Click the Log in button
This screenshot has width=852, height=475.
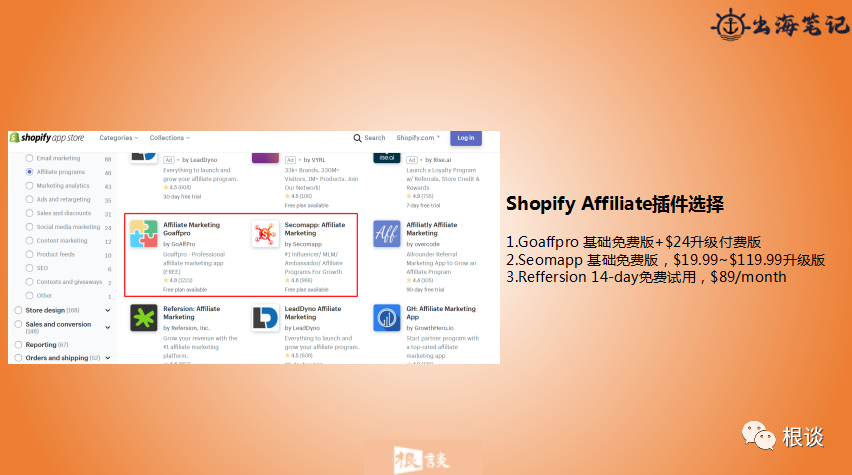tap(466, 138)
